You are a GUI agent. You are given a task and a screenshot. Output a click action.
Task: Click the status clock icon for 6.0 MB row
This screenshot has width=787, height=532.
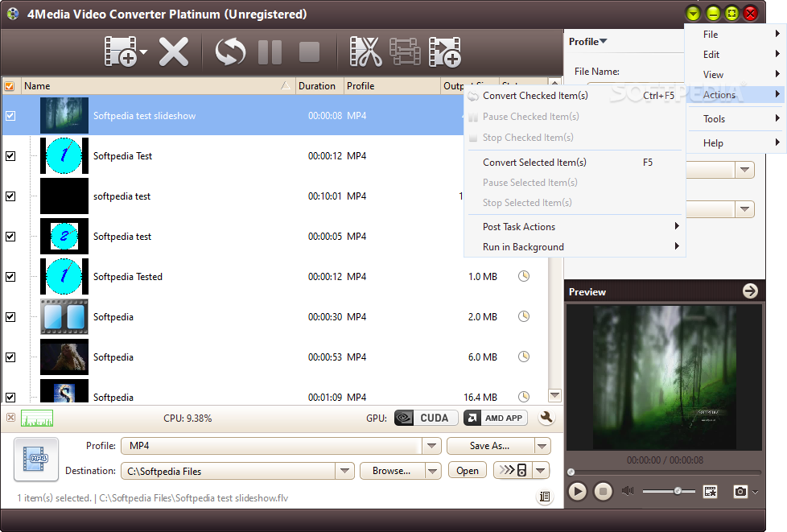click(x=524, y=357)
